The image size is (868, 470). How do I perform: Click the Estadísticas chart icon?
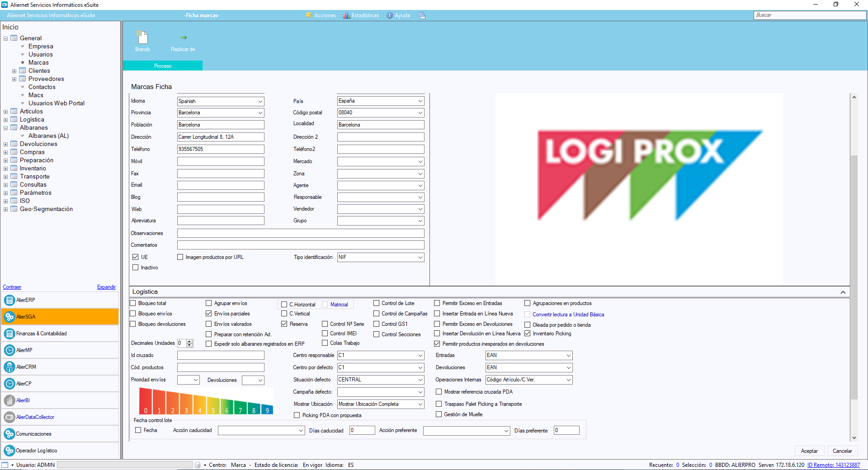point(347,15)
